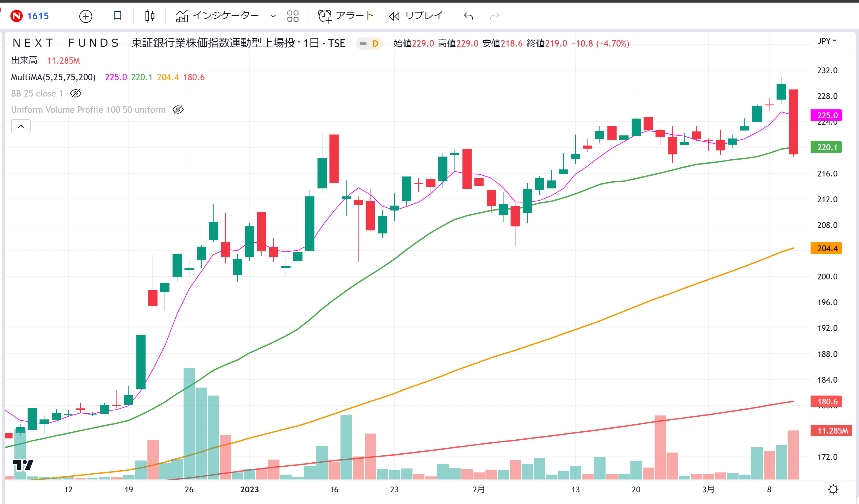
Task: Redo the last chart action
Action: (494, 16)
